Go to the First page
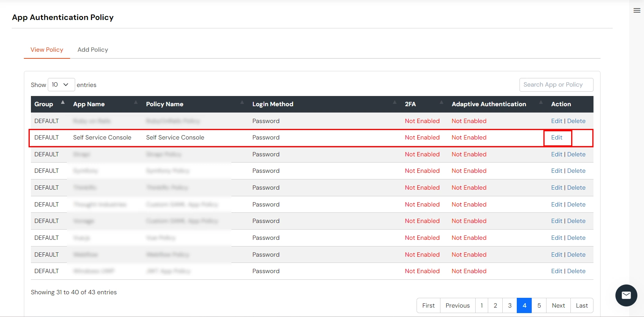This screenshot has width=644, height=317. (x=428, y=306)
